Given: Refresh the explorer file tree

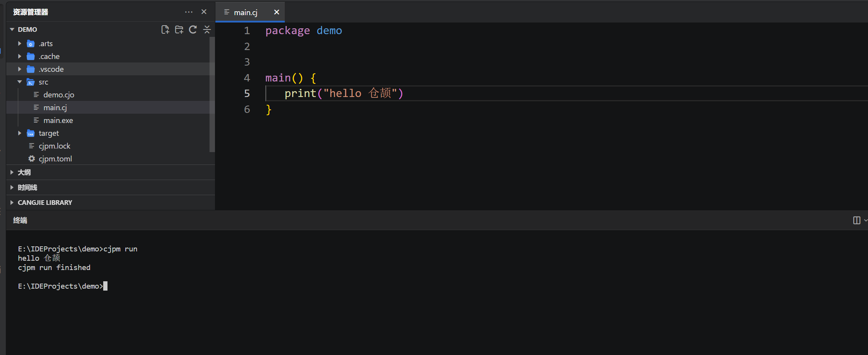Looking at the screenshot, I should (x=193, y=29).
